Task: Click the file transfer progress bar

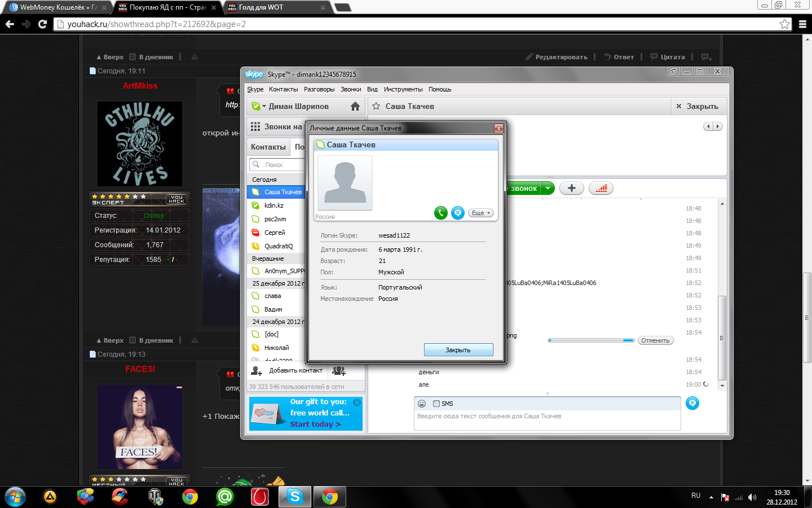Action: coord(591,340)
